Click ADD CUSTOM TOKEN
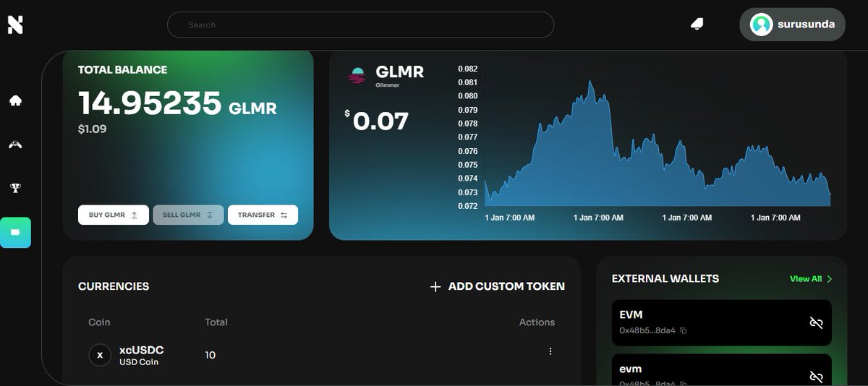The height and width of the screenshot is (386, 868). click(498, 286)
